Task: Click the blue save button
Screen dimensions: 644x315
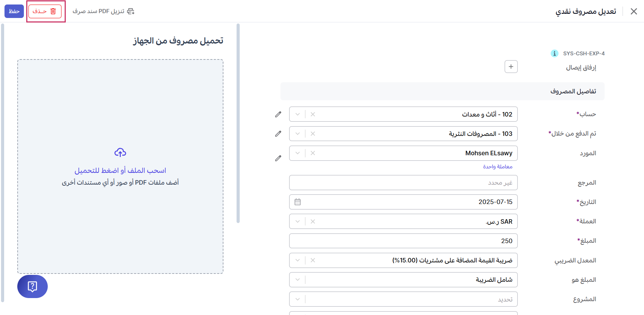Action: [x=14, y=11]
